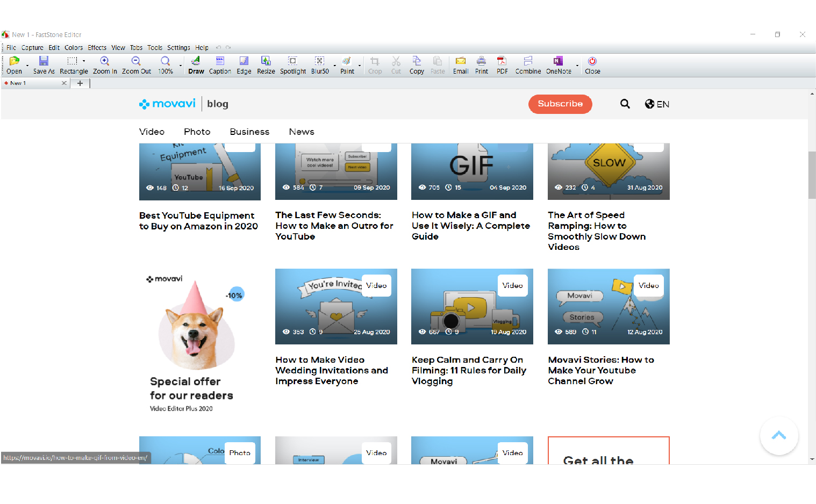The width and height of the screenshot is (816, 504).
Task: Send image to OneNote
Action: (559, 65)
